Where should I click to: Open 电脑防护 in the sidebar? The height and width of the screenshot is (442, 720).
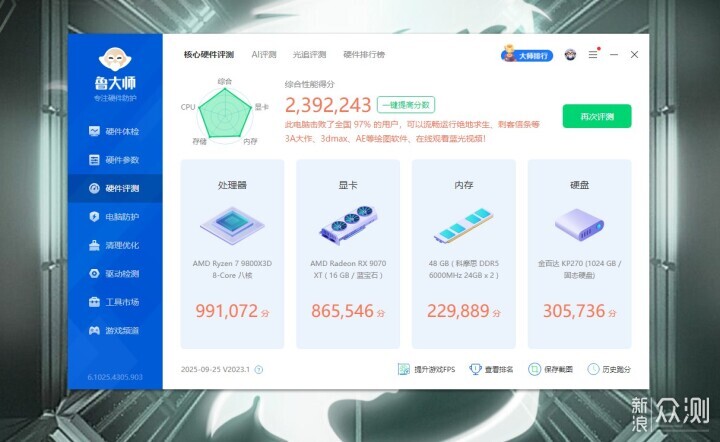pyautogui.click(x=114, y=217)
